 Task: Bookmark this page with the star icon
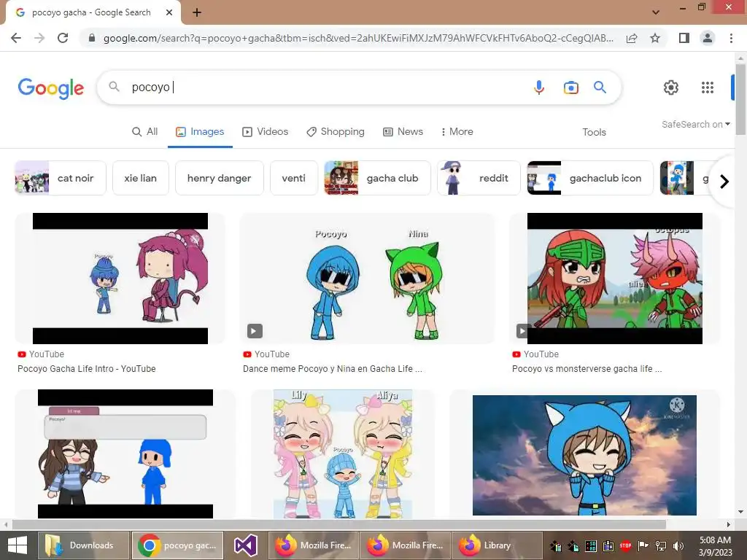click(x=655, y=38)
